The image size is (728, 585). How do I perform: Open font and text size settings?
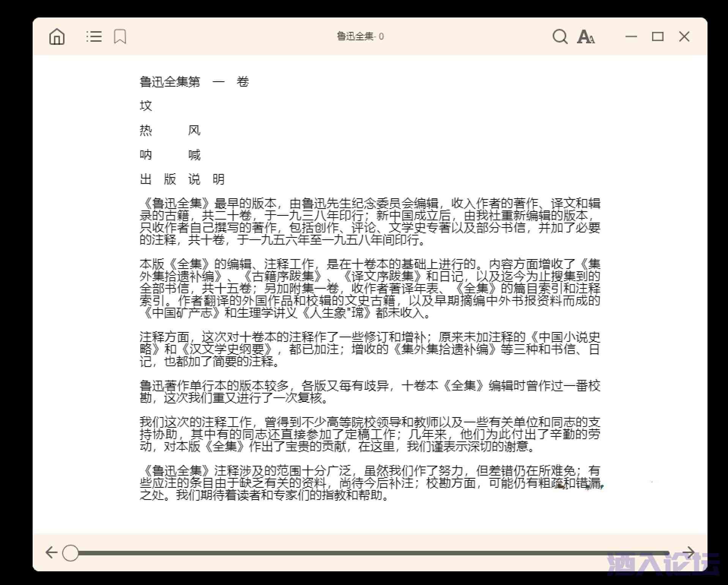[586, 37]
